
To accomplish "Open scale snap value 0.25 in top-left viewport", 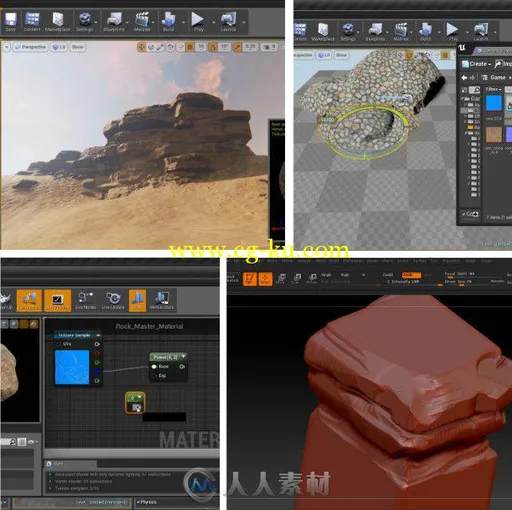I will click(250, 47).
